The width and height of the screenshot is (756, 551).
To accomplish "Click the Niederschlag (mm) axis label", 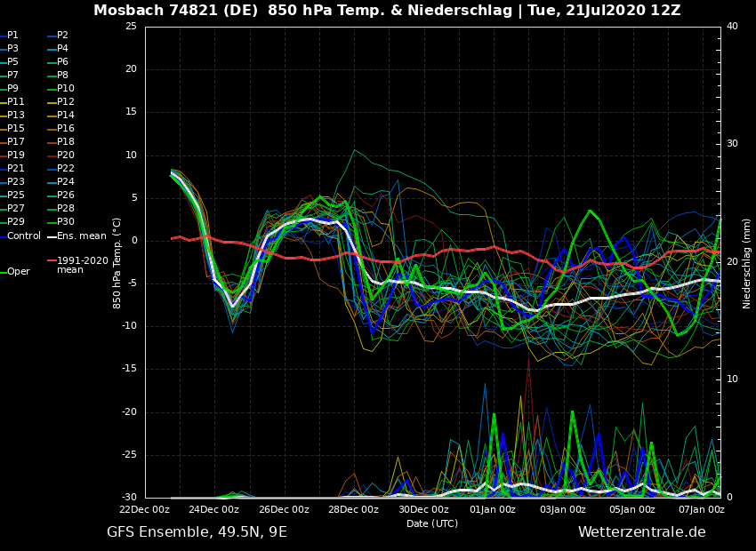I will point(747,263).
